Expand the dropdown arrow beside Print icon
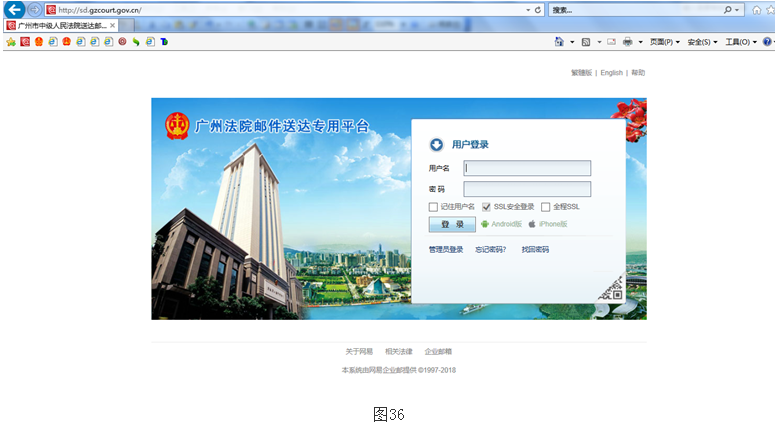 pyautogui.click(x=641, y=42)
